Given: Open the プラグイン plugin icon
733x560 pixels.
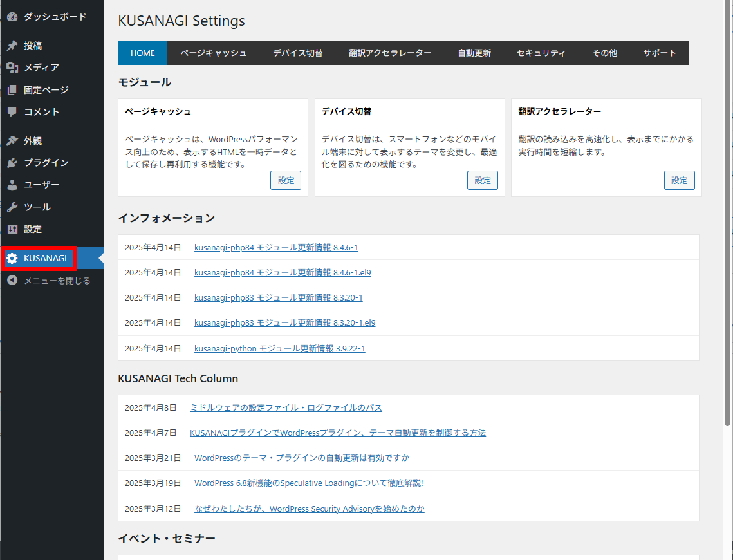Looking at the screenshot, I should click(x=12, y=162).
